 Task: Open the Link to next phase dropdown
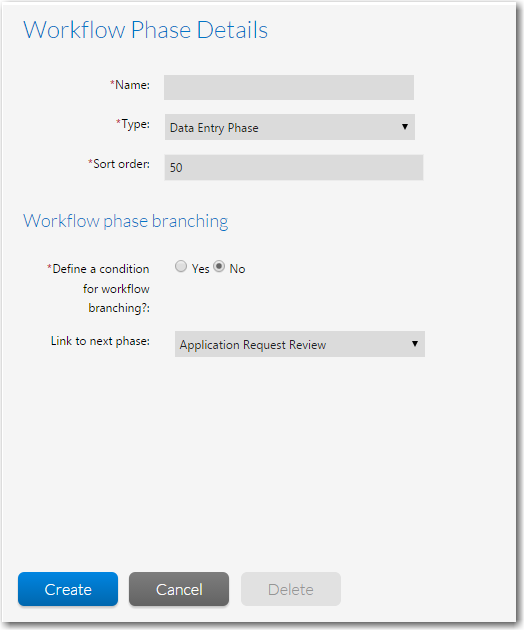click(x=299, y=344)
